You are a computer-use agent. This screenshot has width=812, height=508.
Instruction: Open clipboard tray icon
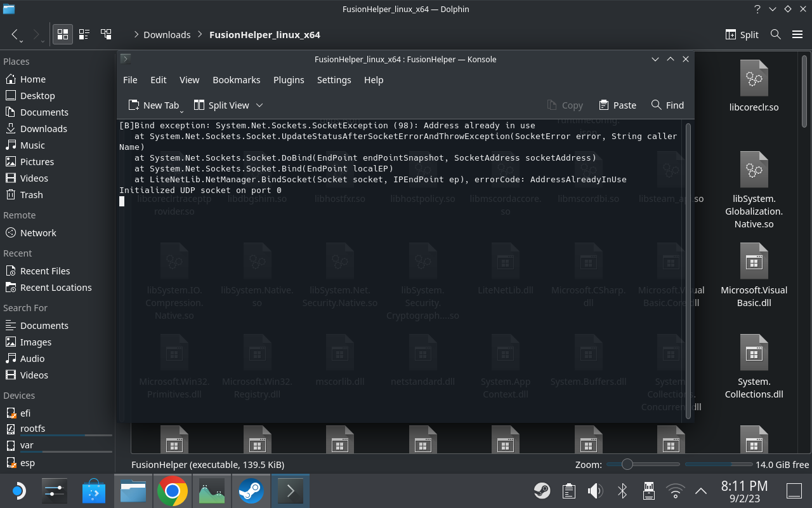tap(568, 491)
